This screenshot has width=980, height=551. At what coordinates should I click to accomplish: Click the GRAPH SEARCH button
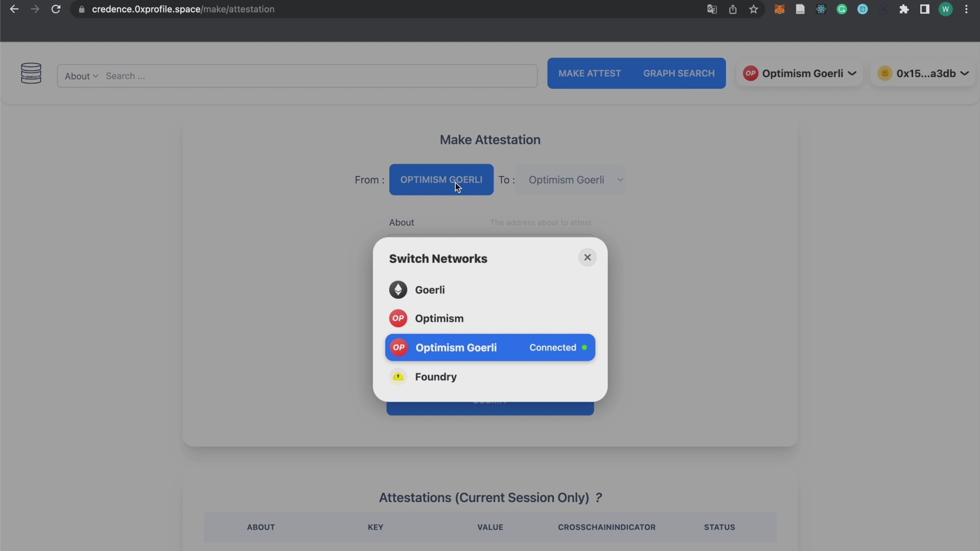tap(679, 73)
